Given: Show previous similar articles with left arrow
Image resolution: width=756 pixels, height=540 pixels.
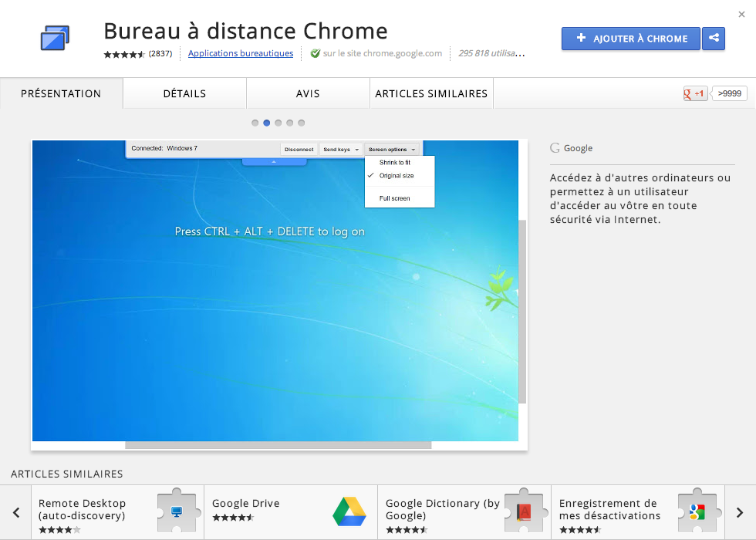Looking at the screenshot, I should tap(16, 512).
